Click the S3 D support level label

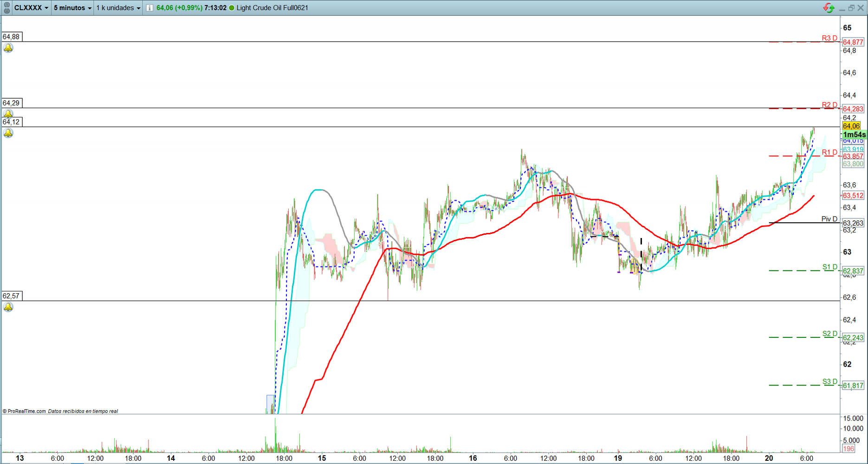click(x=829, y=381)
